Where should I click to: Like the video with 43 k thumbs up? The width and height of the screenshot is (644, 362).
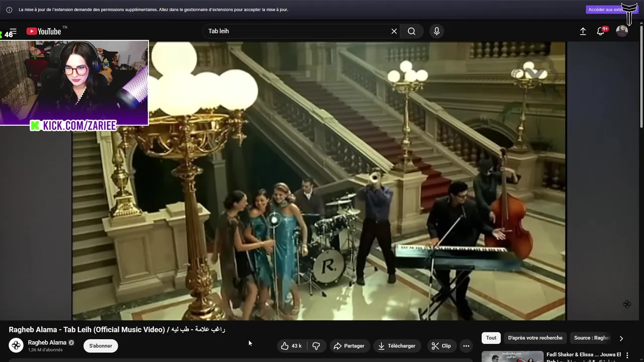click(x=291, y=346)
